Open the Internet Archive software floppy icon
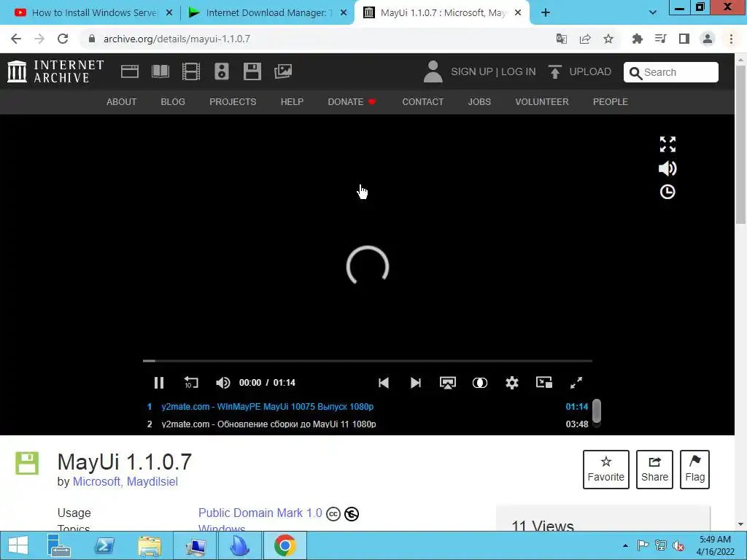This screenshot has width=747, height=560. [x=252, y=71]
